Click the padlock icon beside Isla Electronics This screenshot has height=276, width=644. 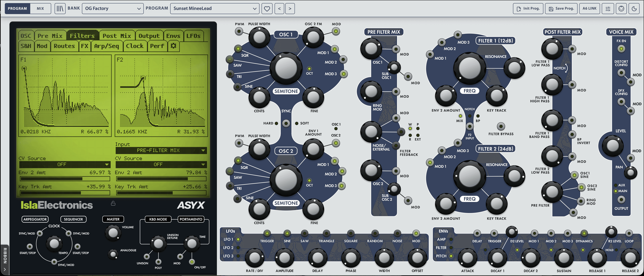[x=113, y=203]
